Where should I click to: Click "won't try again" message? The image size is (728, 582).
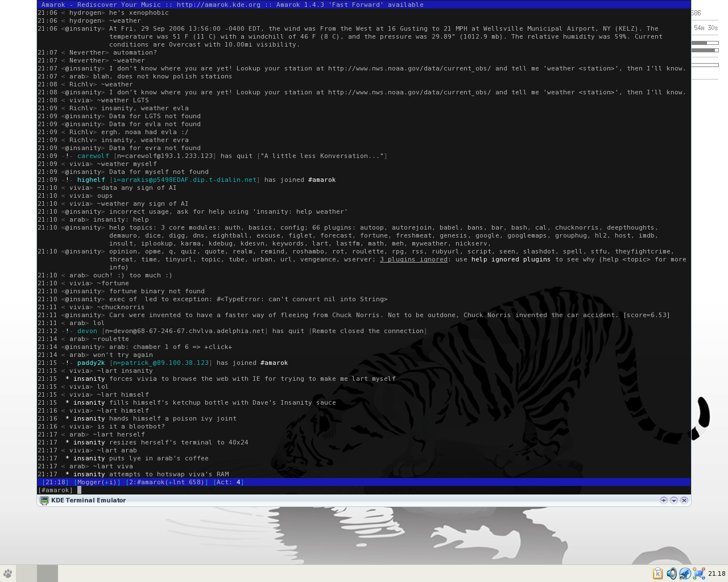pyautogui.click(x=123, y=355)
